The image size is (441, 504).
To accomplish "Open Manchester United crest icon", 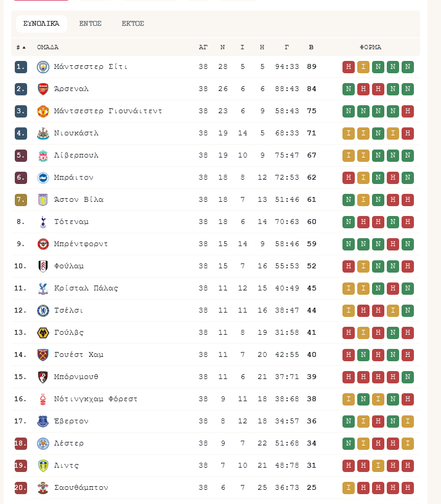I will pos(42,111).
